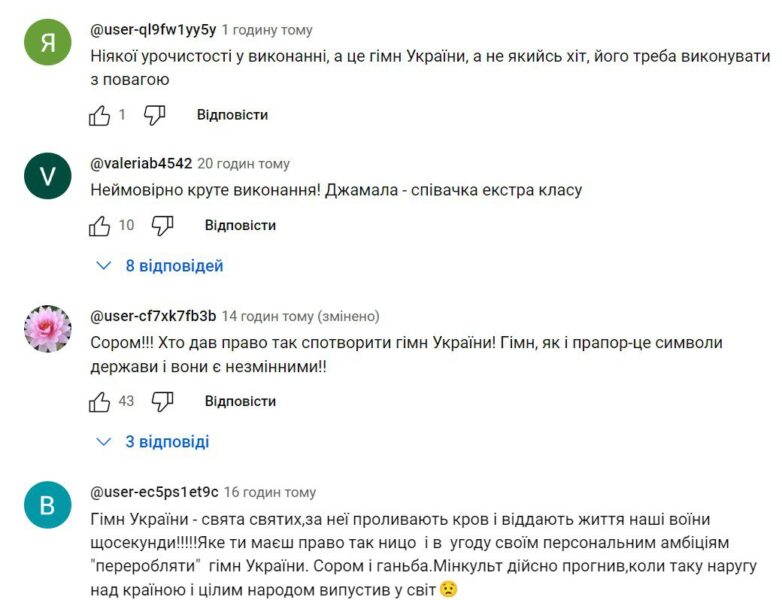Open the green Я avatar profile
This screenshot has width=782, height=600.
[48, 41]
